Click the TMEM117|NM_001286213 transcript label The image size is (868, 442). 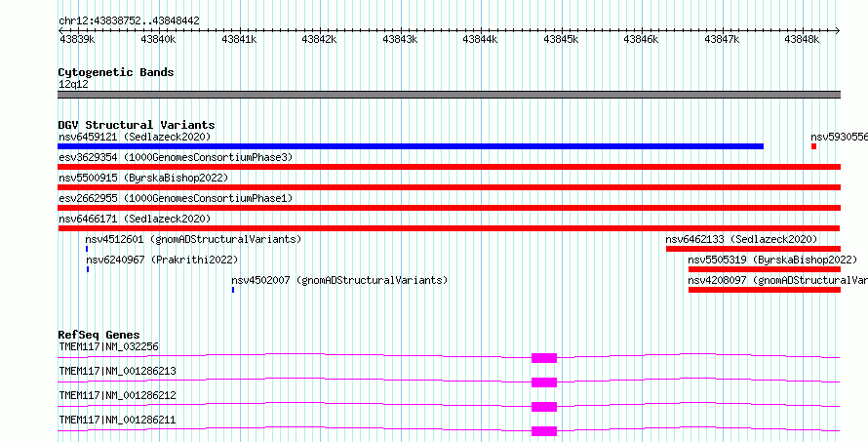117,371
